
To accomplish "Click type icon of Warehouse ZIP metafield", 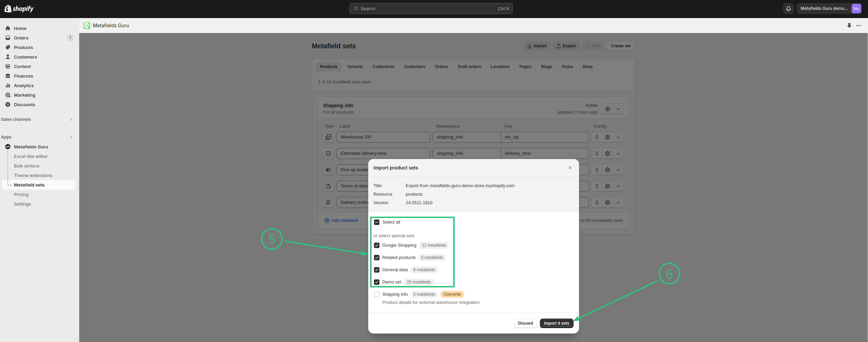I will (x=328, y=137).
